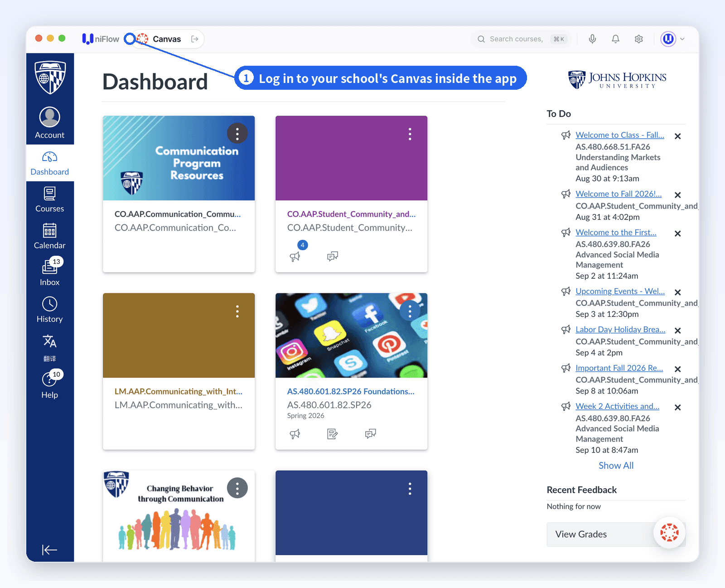Open options menu on social media Foundations card

[410, 311]
